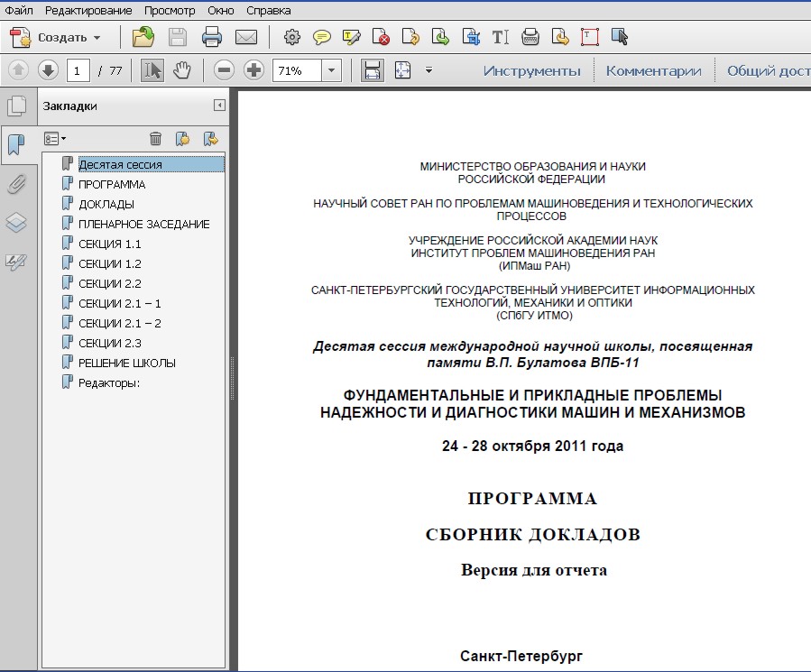Show the attachments paperclip panel

(x=17, y=184)
